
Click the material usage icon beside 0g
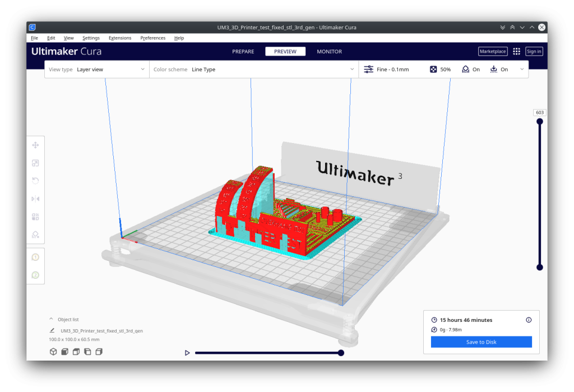tap(434, 330)
